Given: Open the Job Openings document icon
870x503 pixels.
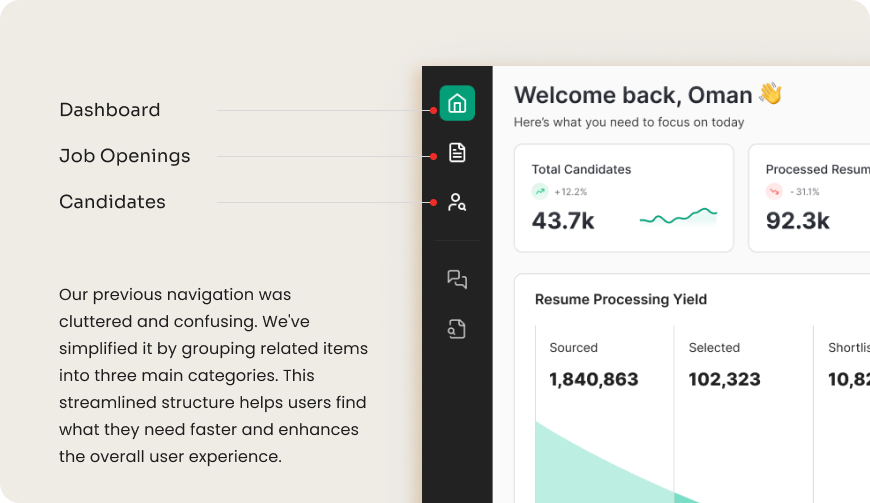Looking at the screenshot, I should (457, 153).
